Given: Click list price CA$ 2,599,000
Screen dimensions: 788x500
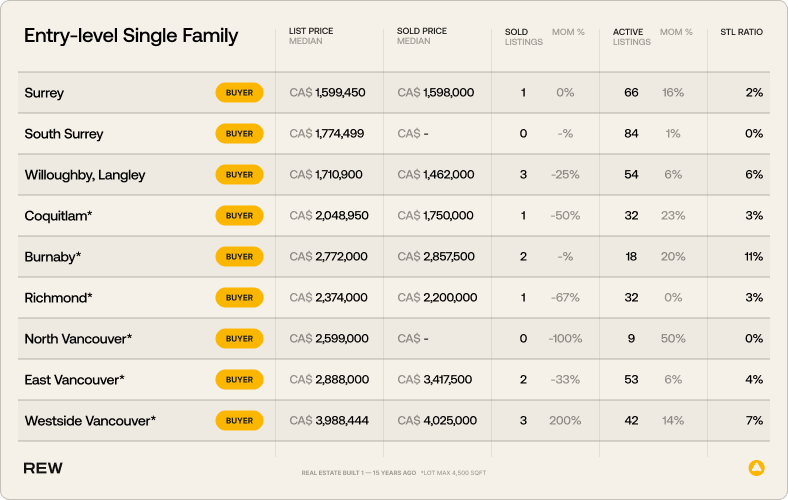Looking at the screenshot, I should click(x=329, y=339).
